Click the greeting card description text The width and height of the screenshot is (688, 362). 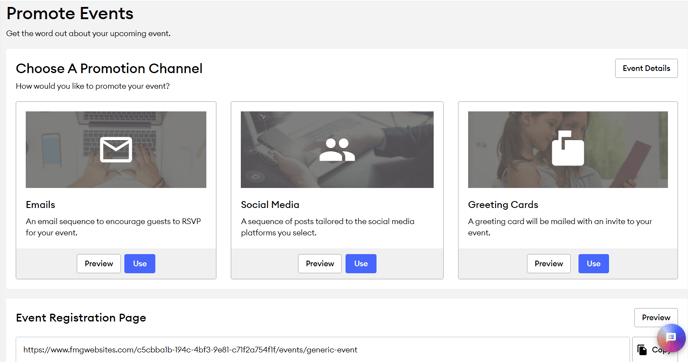[x=560, y=227]
